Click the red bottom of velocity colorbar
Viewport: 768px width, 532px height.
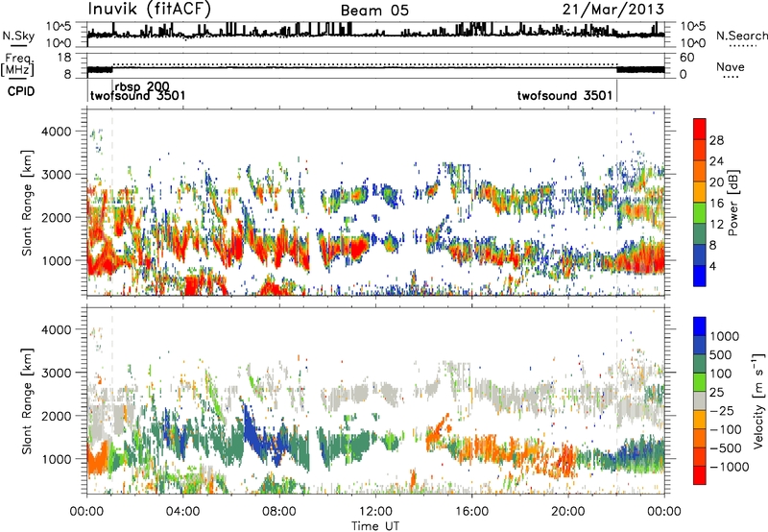click(700, 475)
